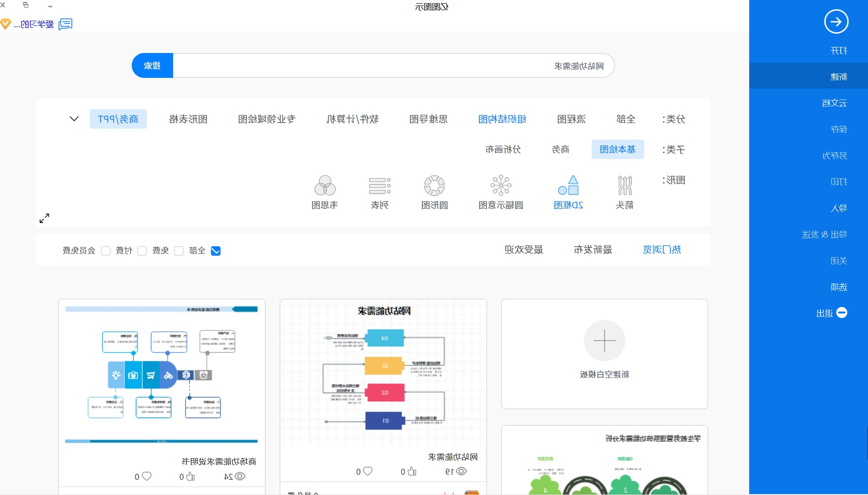Enable the 免费 free filter checkbox

point(179,251)
